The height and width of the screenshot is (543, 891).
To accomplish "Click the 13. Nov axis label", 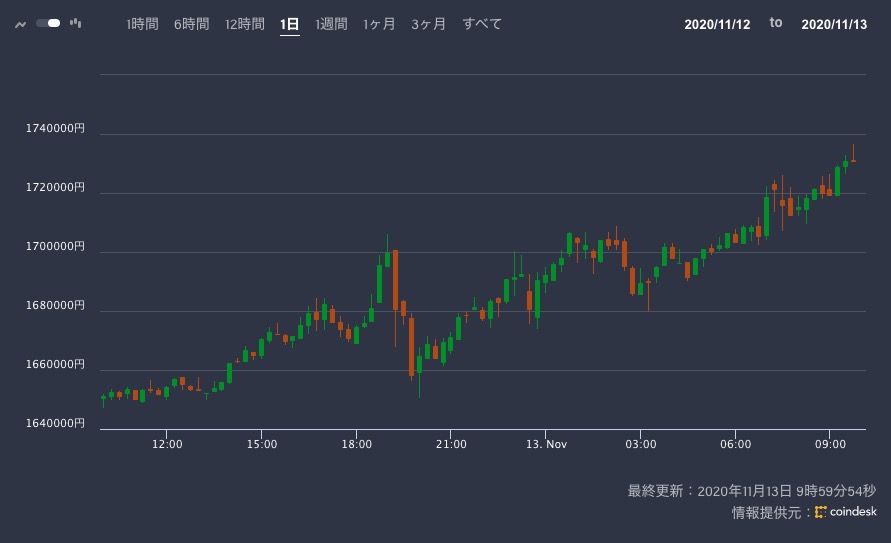I will coord(545,442).
